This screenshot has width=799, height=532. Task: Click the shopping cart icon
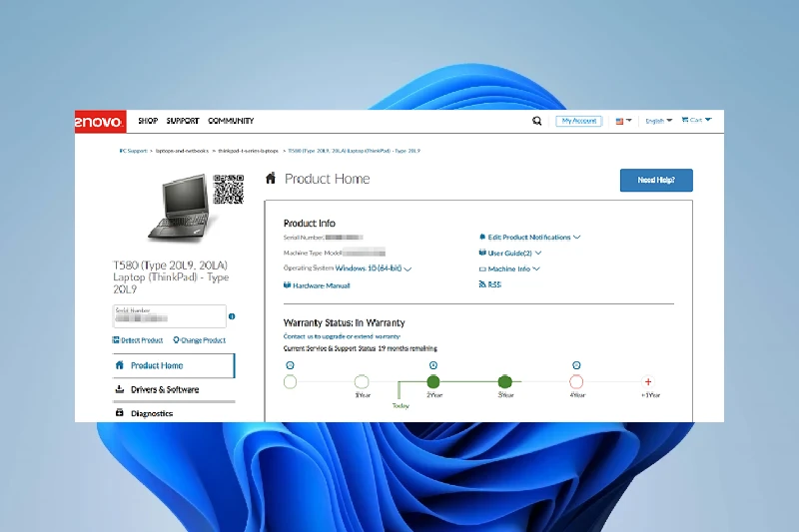pos(686,120)
